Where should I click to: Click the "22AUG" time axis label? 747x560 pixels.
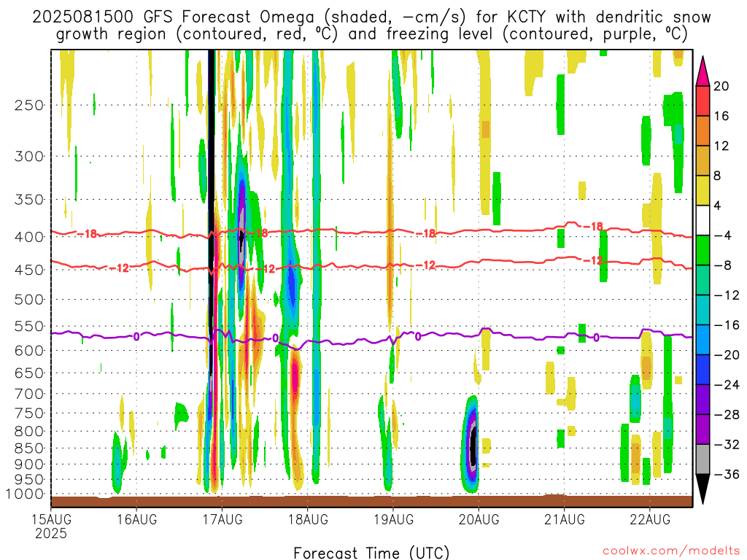650,519
